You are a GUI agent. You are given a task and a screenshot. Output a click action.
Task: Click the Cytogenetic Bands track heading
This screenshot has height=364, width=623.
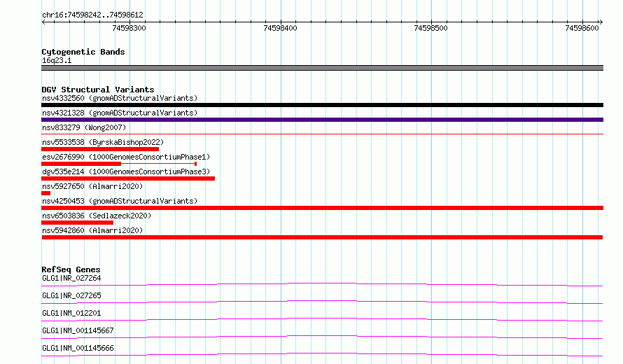click(83, 52)
